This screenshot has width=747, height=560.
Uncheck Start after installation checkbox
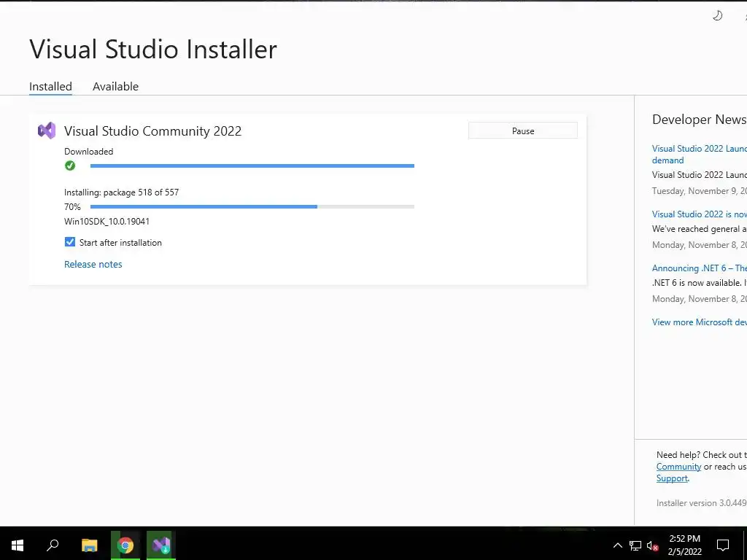[70, 242]
